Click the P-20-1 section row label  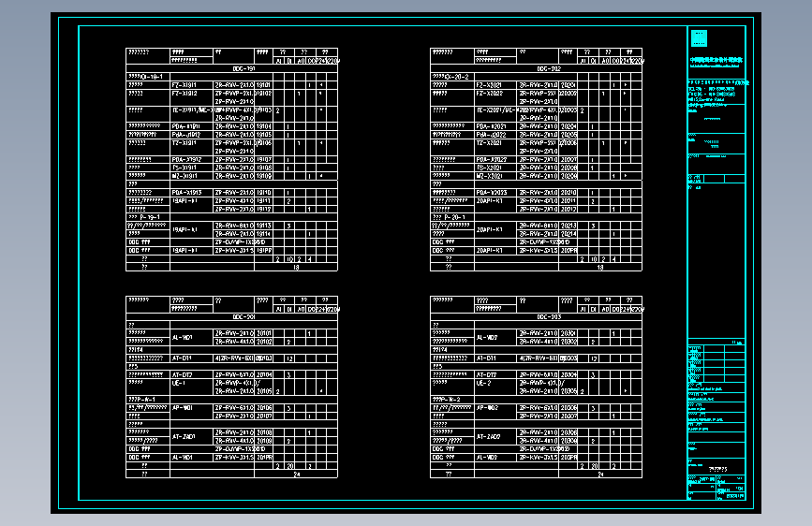(449, 217)
